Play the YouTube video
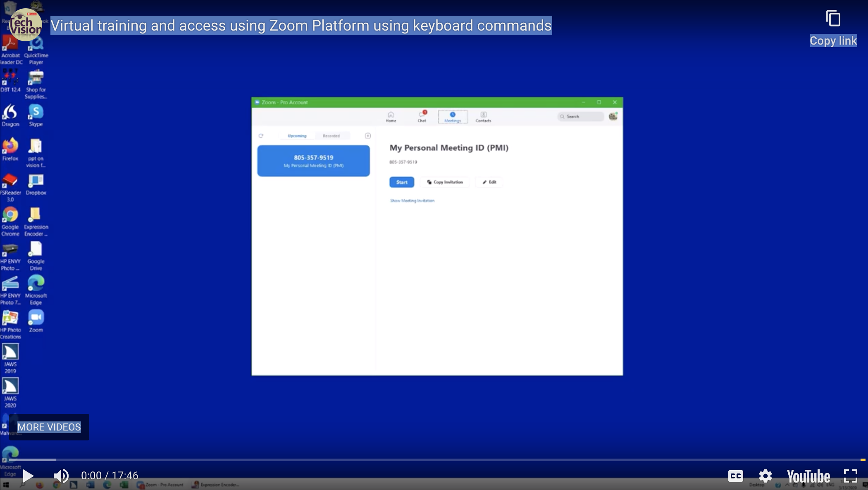Image resolution: width=868 pixels, height=490 pixels. coord(28,476)
